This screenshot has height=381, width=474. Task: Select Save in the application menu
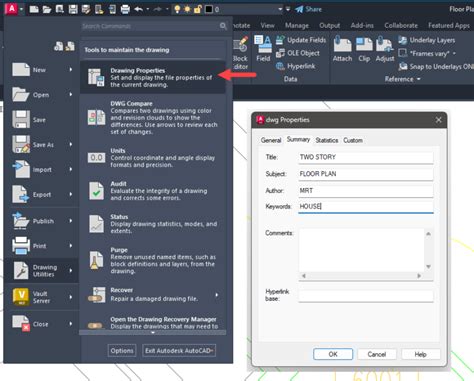[42, 120]
